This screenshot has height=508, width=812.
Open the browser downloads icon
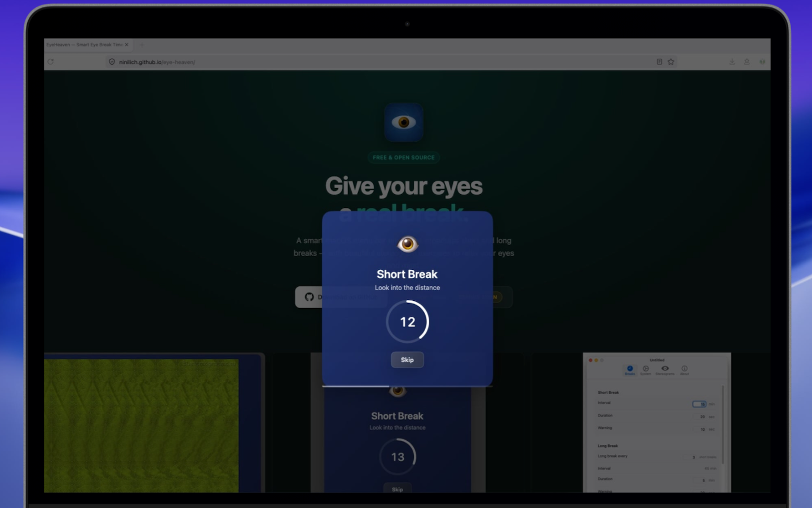click(732, 62)
